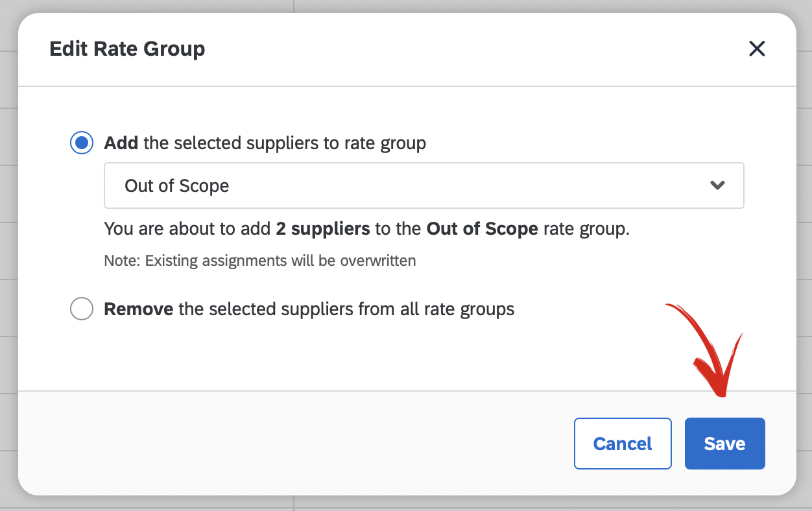812x511 pixels.
Task: Save the rate group changes
Action: point(725,444)
